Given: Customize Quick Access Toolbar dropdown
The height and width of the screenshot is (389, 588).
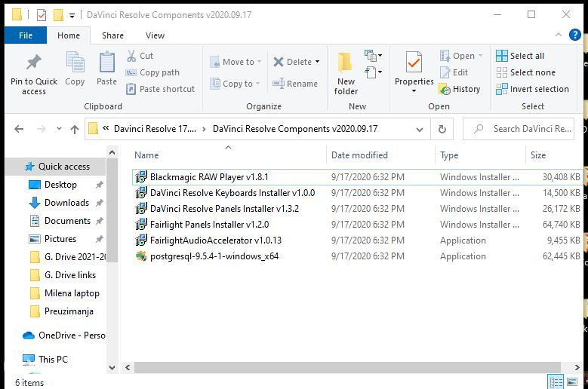Looking at the screenshot, I should coord(72,16).
